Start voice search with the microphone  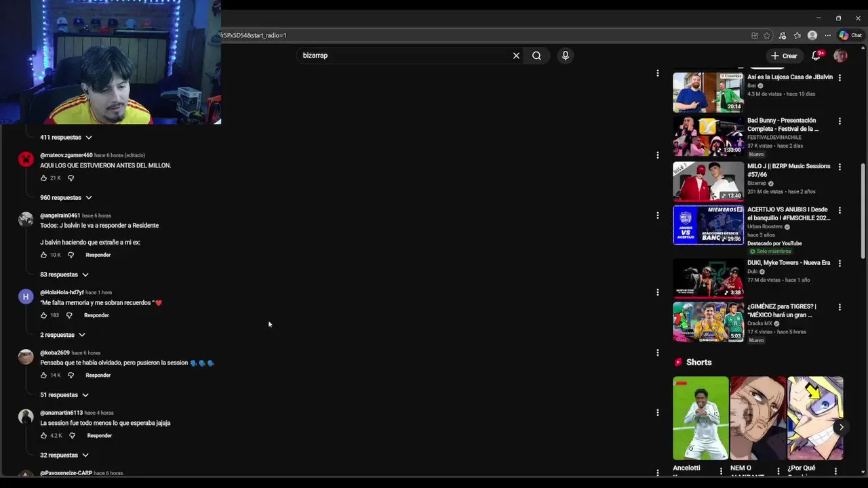coord(566,56)
